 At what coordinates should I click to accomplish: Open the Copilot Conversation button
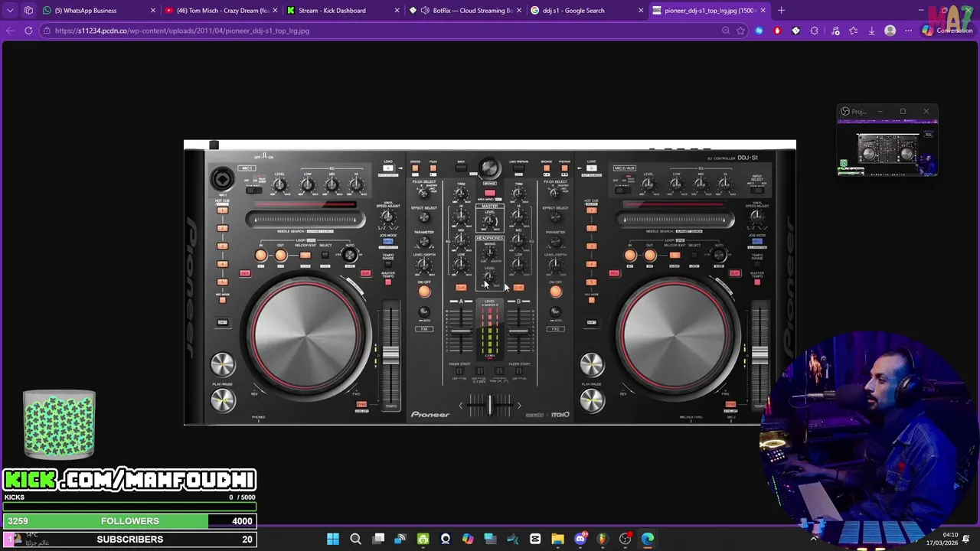(x=947, y=31)
